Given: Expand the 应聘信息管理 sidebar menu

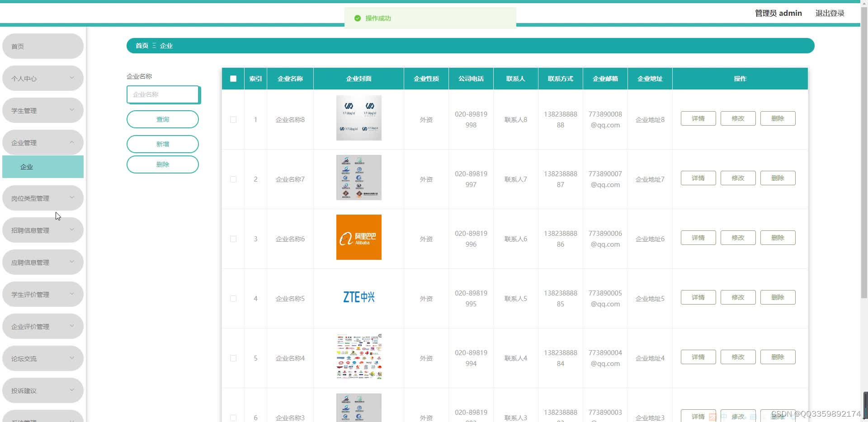Looking at the screenshot, I should (43, 262).
